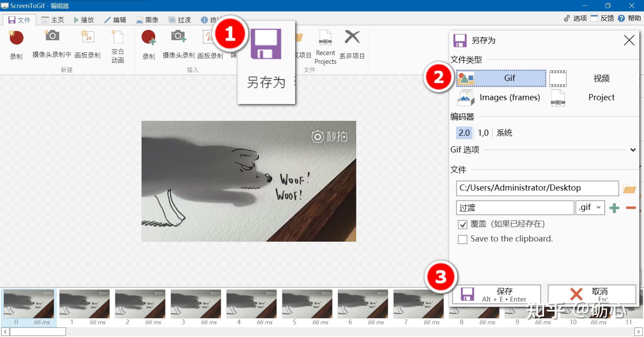This screenshot has height=337, width=644.
Task: Select frame 0 thumbnail
Action: coord(29,307)
